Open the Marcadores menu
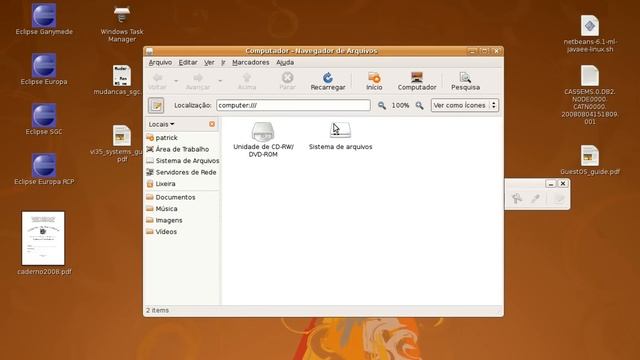Viewport: 640px width, 360px height. [251, 62]
